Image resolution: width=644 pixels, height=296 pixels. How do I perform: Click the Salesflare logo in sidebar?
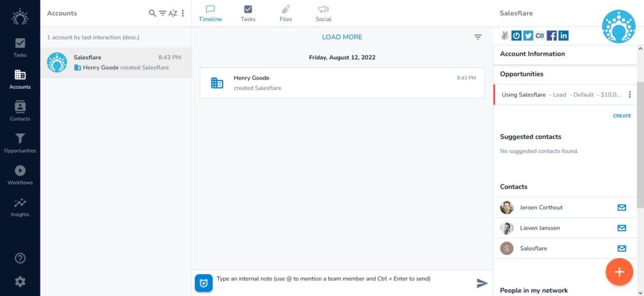coord(19,16)
